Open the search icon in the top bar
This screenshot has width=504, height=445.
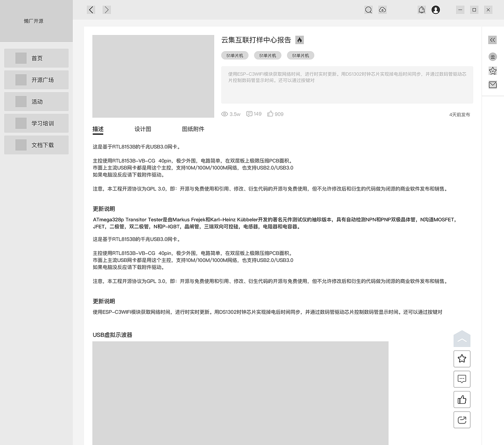tap(368, 9)
